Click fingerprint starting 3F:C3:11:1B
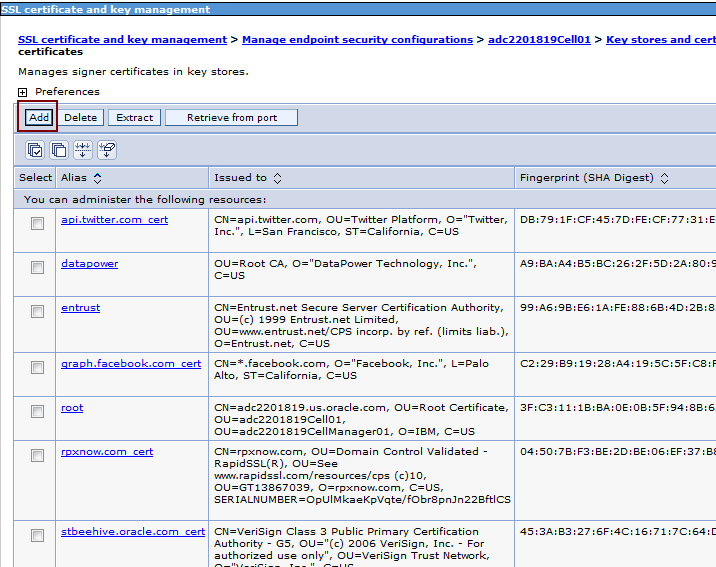Screen dimensions: 716x567 (x=617, y=408)
